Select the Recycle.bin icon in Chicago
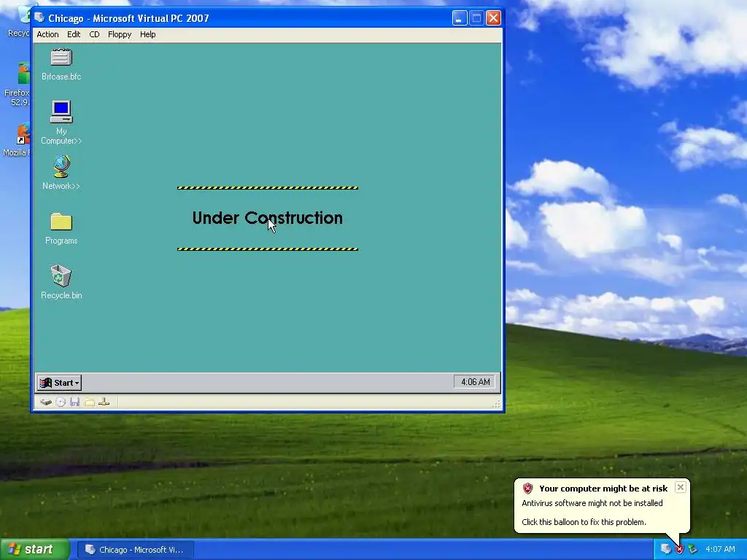 click(61, 282)
